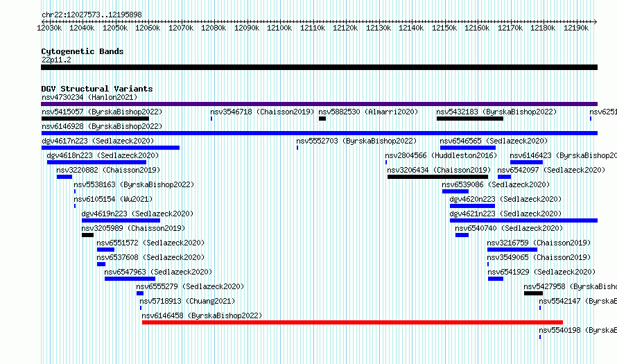
Task: Click the 12060k ruler position
Action: point(148,28)
